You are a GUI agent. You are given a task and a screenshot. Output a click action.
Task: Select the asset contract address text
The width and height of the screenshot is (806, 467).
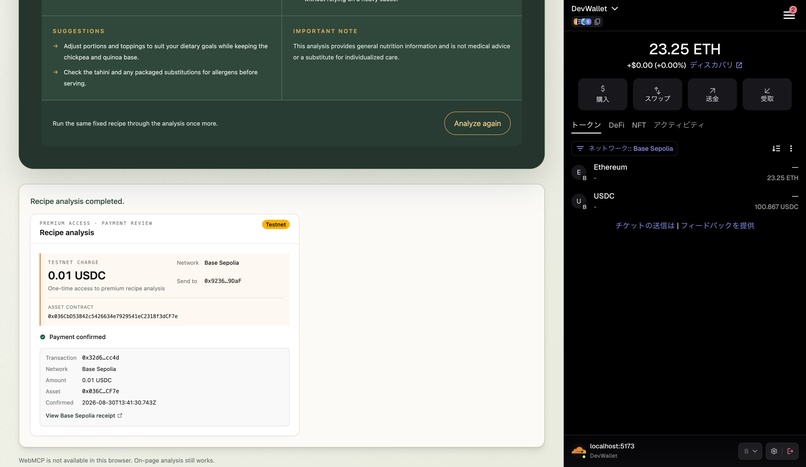click(x=113, y=316)
